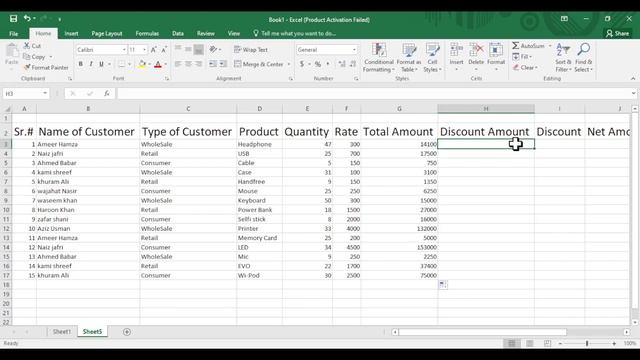Click the Insert Function fx icon

point(107,93)
